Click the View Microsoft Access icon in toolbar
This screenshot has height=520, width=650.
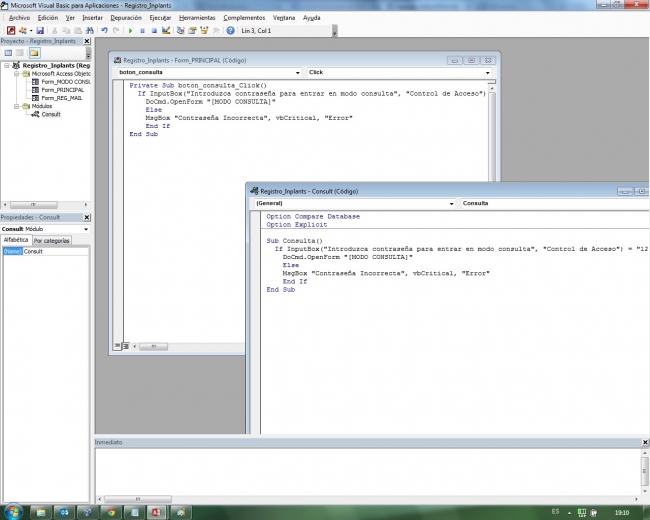(x=11, y=30)
